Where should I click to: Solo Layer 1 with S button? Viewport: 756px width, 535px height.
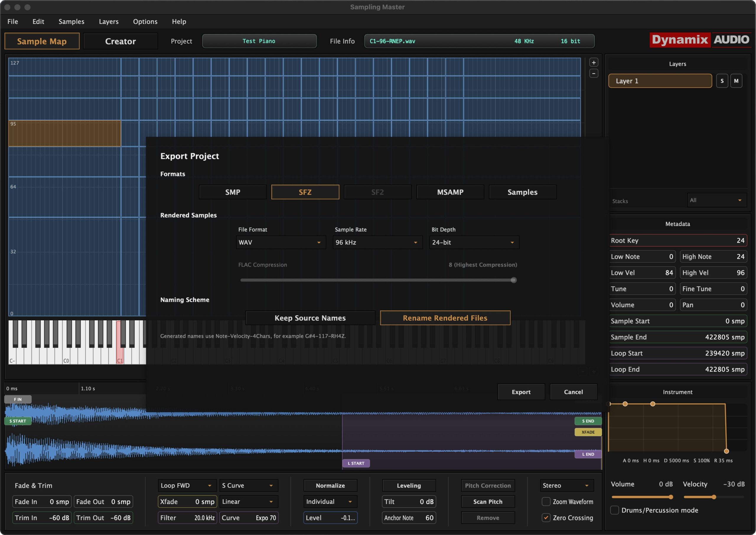[x=722, y=81]
